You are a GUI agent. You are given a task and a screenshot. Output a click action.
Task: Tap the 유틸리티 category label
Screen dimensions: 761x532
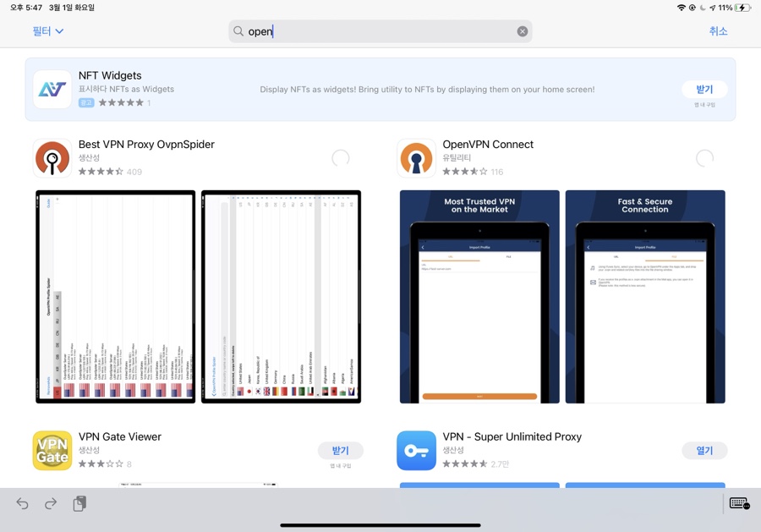pos(457,158)
